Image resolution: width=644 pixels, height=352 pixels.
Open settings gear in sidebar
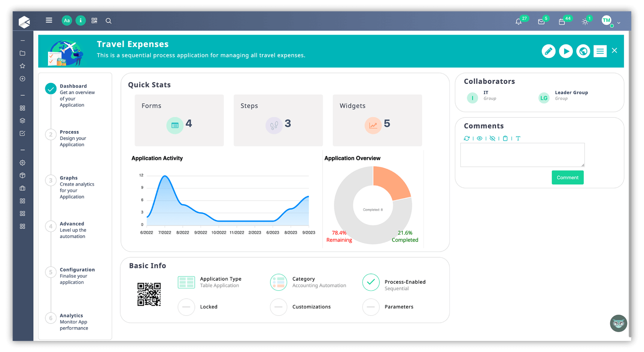pos(23,163)
